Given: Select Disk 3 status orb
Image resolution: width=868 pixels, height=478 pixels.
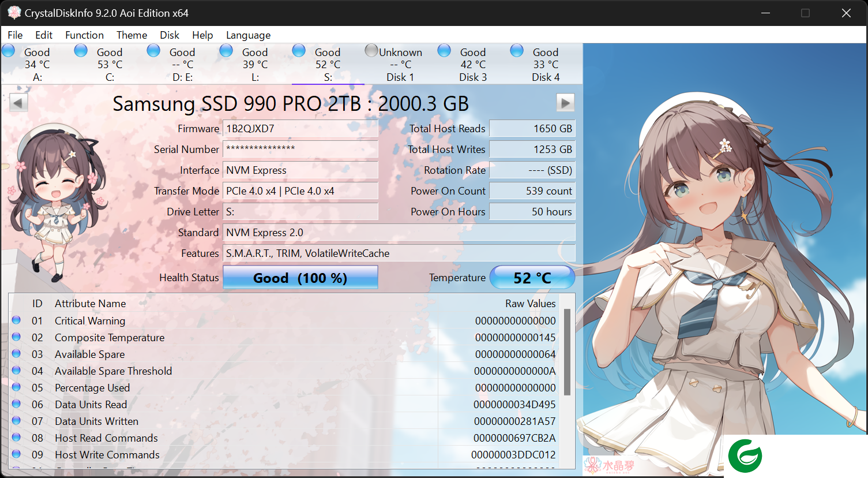Looking at the screenshot, I should (445, 51).
